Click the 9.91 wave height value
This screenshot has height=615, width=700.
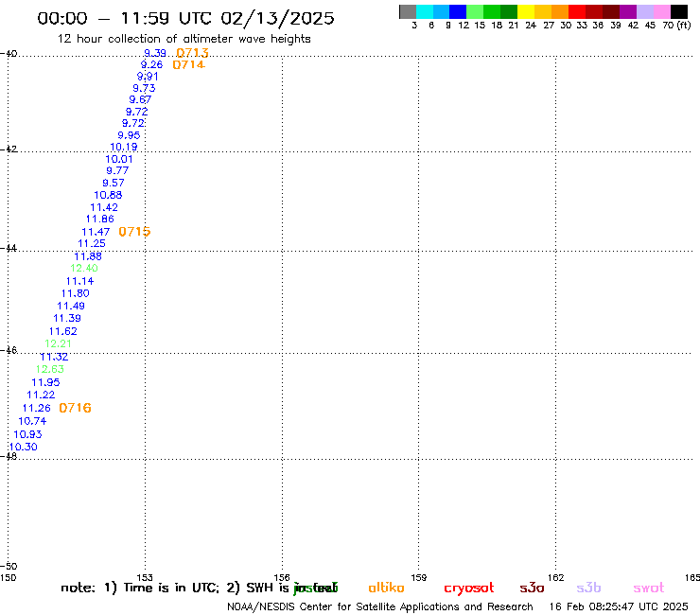point(148,77)
